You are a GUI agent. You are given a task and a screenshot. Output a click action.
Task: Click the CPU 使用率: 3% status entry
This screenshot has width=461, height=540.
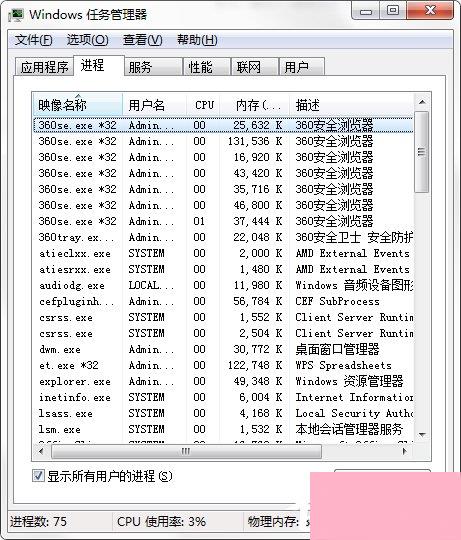(x=161, y=522)
